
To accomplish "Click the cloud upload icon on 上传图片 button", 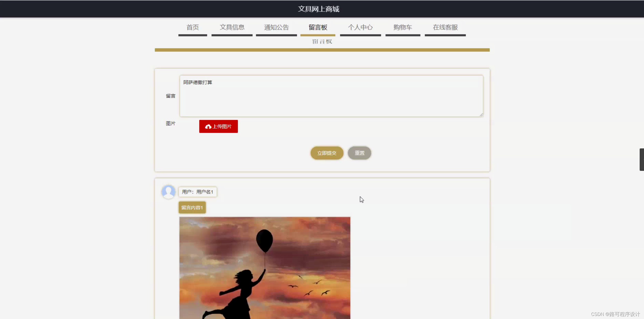I will click(x=208, y=126).
